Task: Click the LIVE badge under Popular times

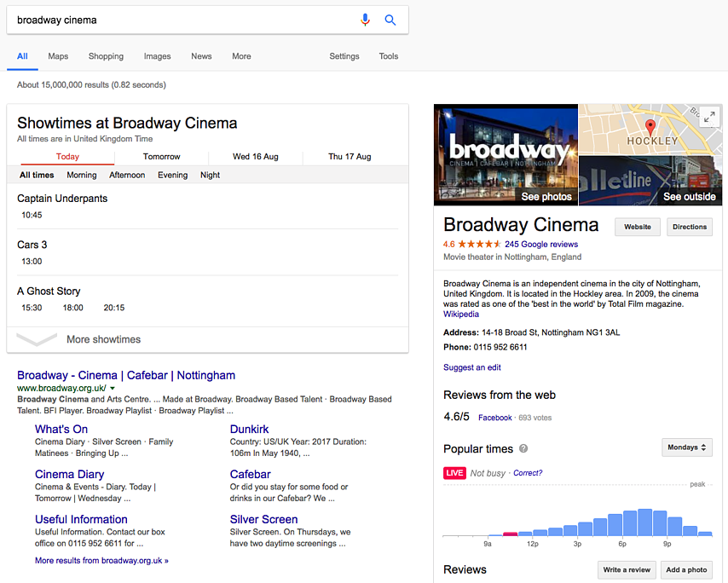Action: 454,472
